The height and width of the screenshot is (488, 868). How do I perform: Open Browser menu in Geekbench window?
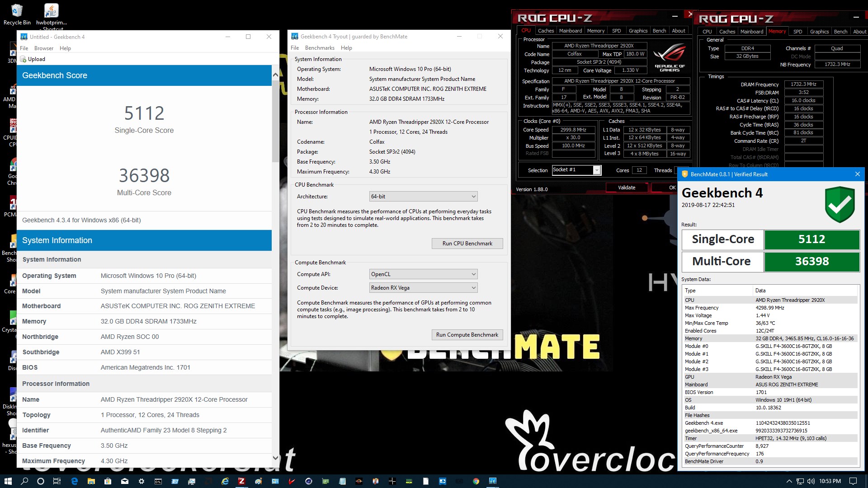[x=44, y=48]
